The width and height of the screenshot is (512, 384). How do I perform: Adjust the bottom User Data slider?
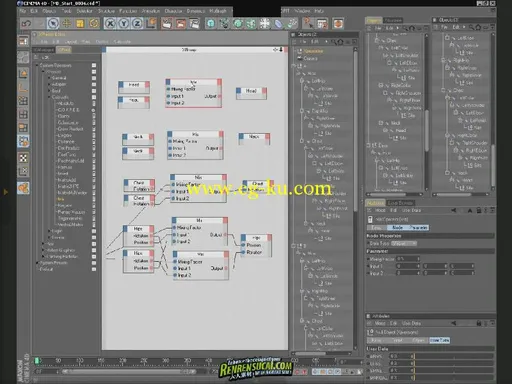click(x=453, y=378)
